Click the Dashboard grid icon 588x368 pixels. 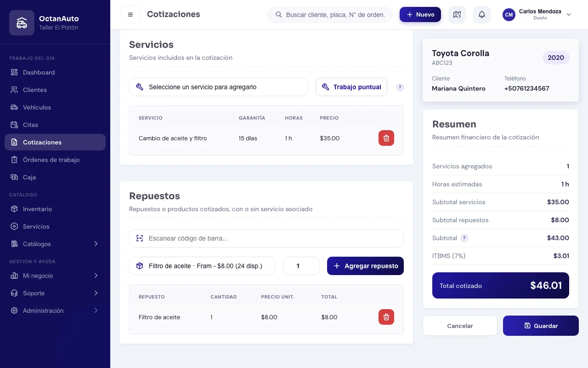pos(14,72)
